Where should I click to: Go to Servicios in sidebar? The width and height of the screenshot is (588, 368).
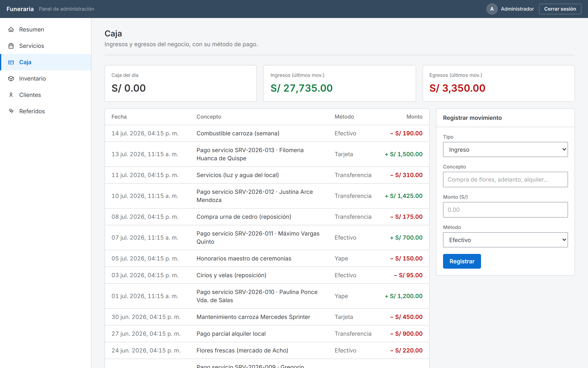[x=46, y=46]
